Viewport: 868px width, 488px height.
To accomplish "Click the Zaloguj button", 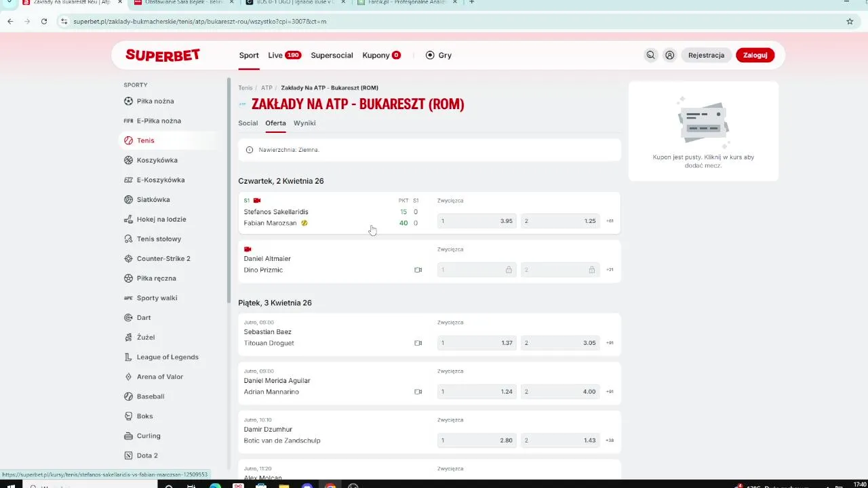I will pyautogui.click(x=755, y=56).
